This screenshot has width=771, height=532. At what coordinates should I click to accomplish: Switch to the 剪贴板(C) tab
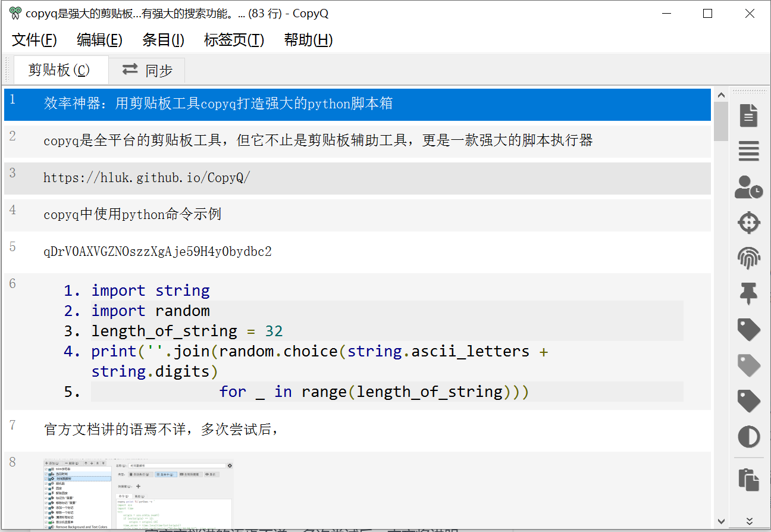61,70
